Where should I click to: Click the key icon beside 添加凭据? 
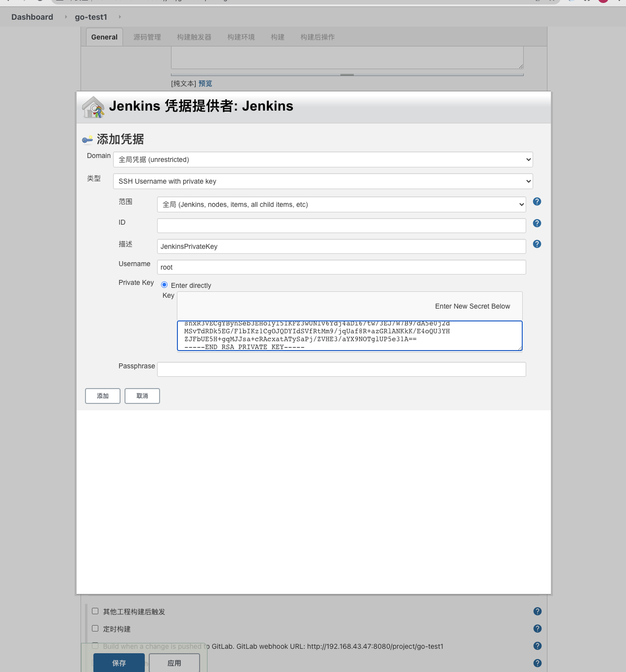[x=87, y=140]
